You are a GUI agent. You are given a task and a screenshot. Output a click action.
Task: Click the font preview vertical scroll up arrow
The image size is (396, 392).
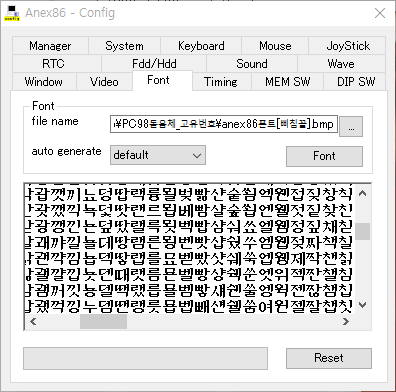(x=363, y=193)
